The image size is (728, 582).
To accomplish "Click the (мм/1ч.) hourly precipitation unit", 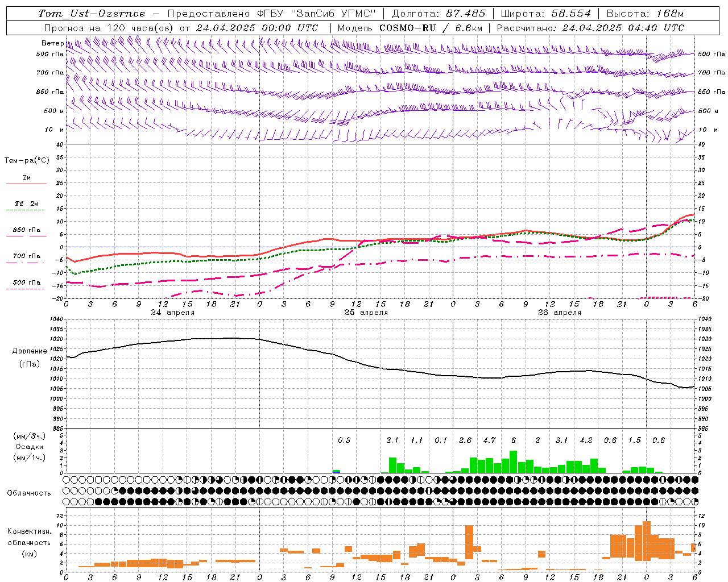I will [30, 458].
